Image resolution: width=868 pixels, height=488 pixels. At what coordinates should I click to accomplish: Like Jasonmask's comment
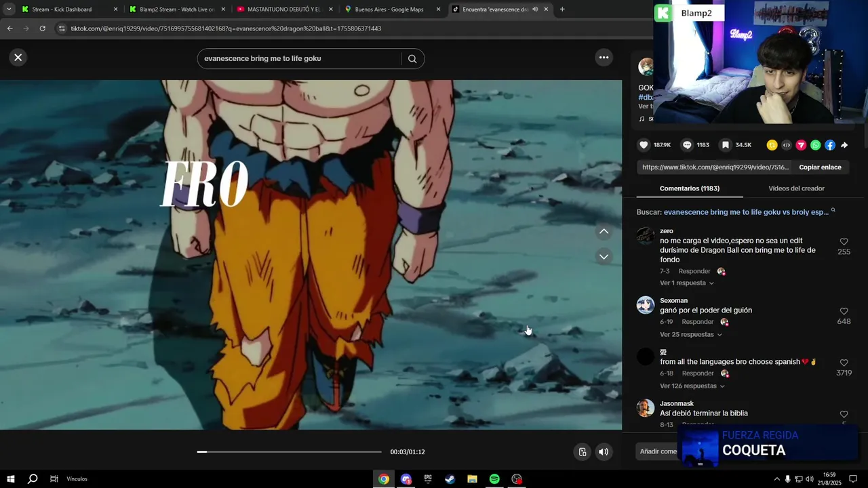point(844,415)
